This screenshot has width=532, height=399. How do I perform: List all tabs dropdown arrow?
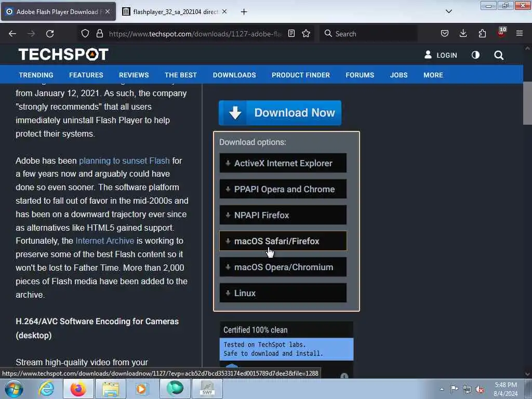[x=448, y=11]
